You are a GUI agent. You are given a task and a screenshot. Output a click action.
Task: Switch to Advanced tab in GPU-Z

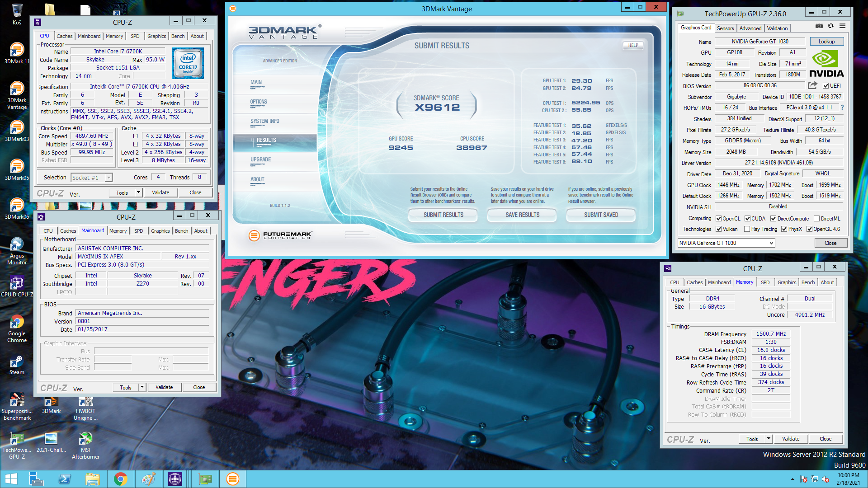coord(750,28)
